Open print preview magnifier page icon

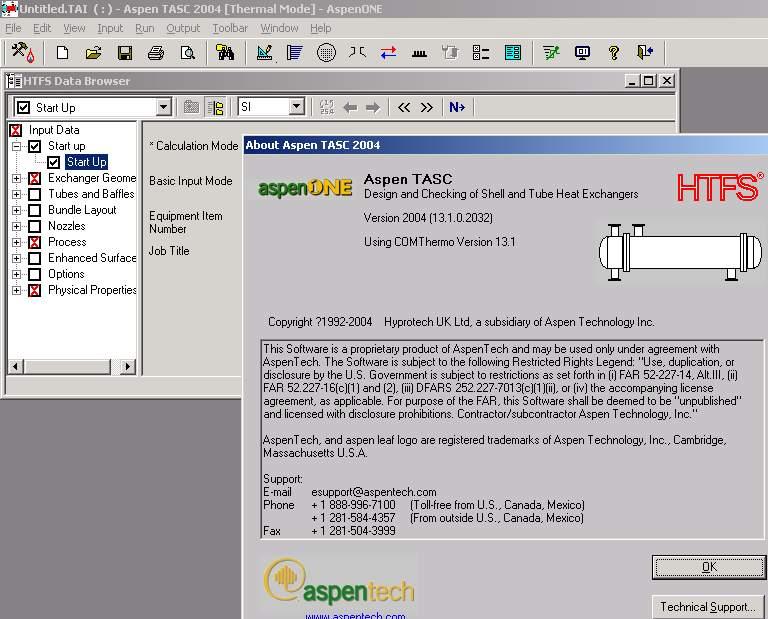click(188, 52)
